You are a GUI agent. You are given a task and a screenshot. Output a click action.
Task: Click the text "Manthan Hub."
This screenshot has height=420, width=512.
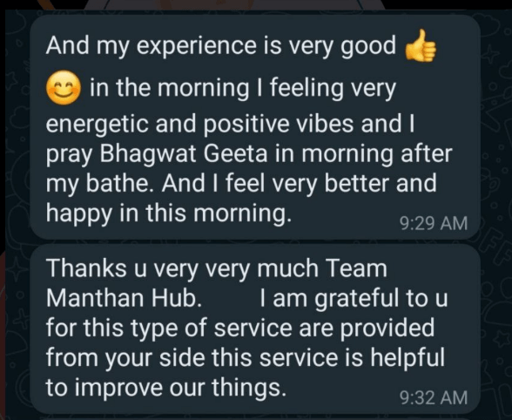coord(124,298)
